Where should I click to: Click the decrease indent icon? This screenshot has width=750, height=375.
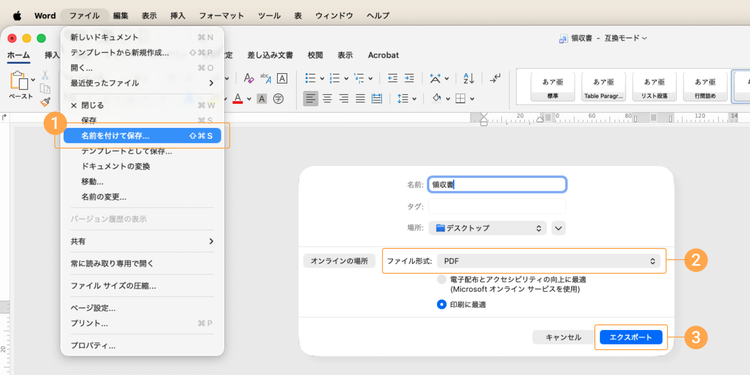(x=393, y=78)
